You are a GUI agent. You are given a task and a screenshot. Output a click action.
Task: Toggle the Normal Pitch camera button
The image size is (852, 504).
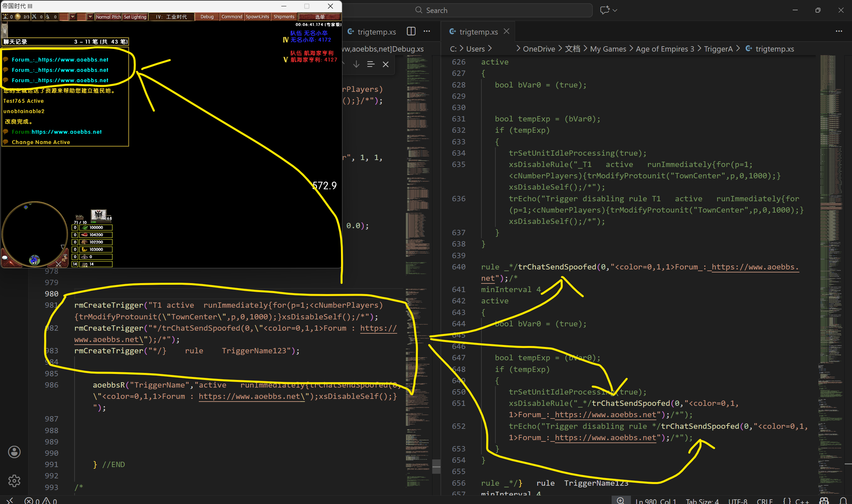tap(108, 17)
